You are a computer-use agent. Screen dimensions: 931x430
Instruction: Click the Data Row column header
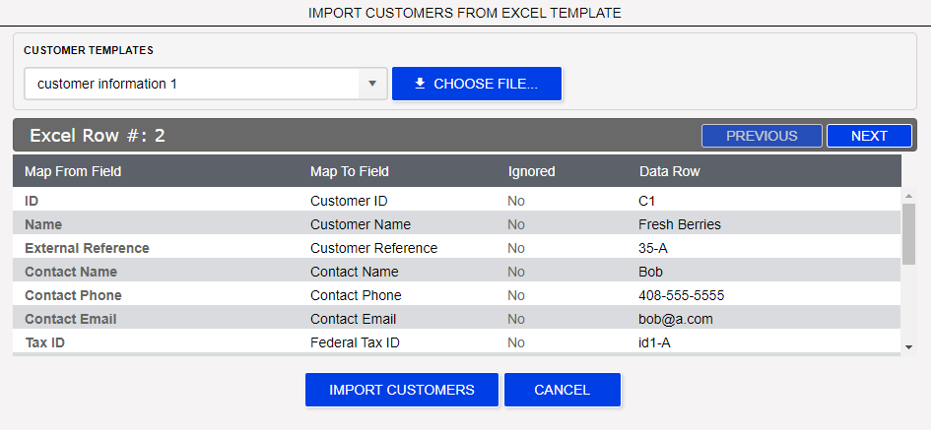point(669,171)
